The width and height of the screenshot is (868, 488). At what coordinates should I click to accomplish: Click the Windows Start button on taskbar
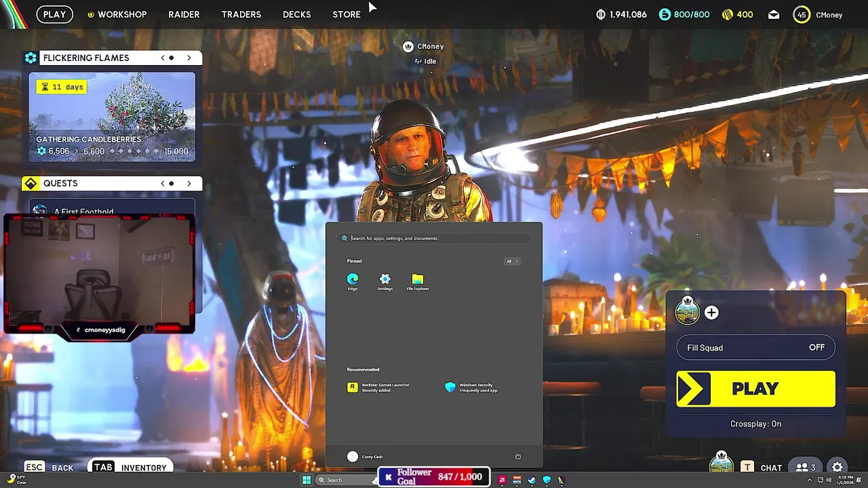click(x=307, y=480)
